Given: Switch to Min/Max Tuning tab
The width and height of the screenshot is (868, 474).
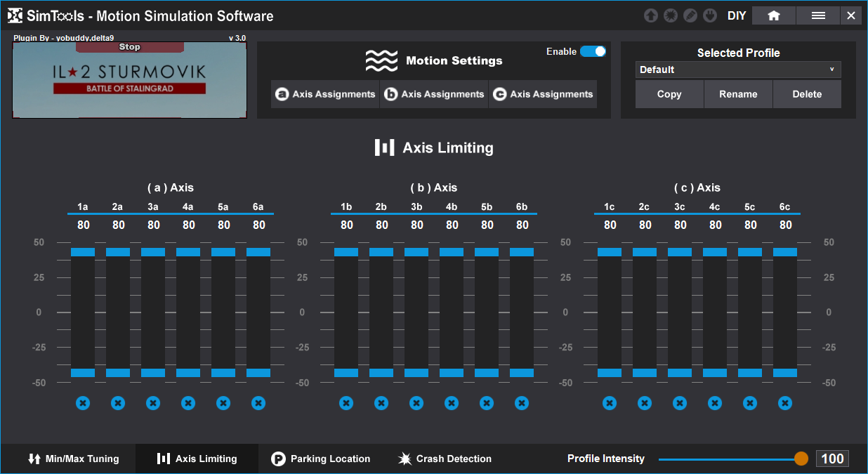Looking at the screenshot, I should (x=73, y=459).
